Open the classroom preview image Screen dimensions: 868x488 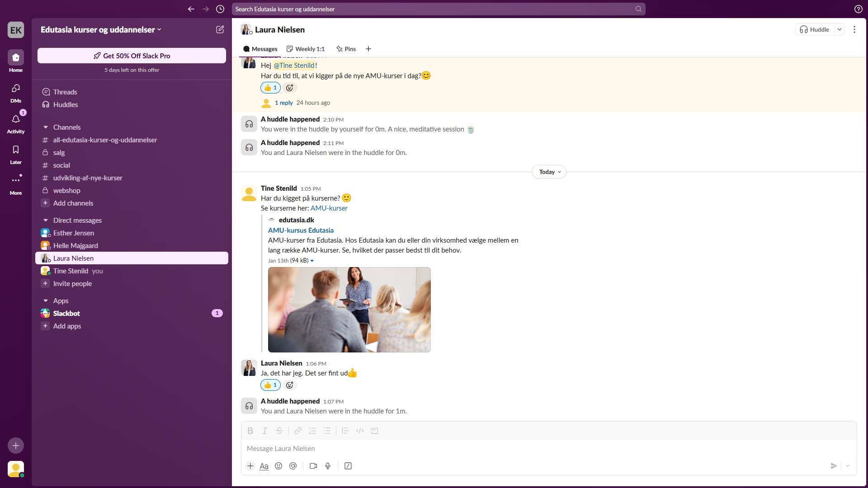pyautogui.click(x=349, y=310)
